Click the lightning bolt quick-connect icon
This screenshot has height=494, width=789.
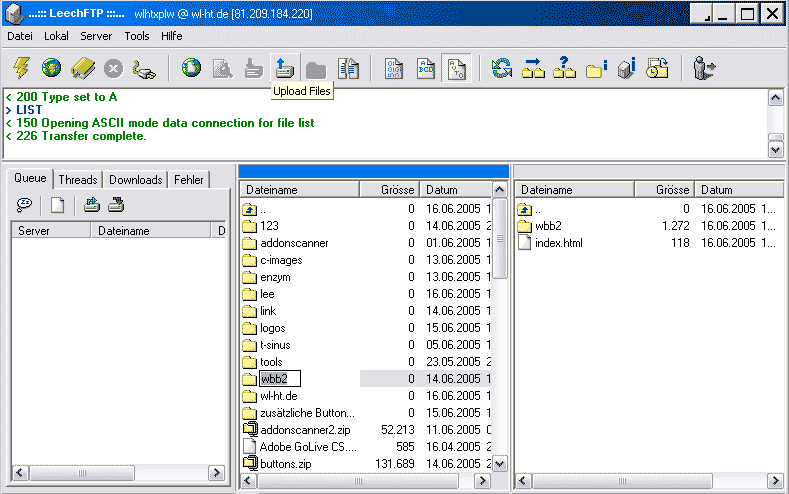tap(21, 68)
